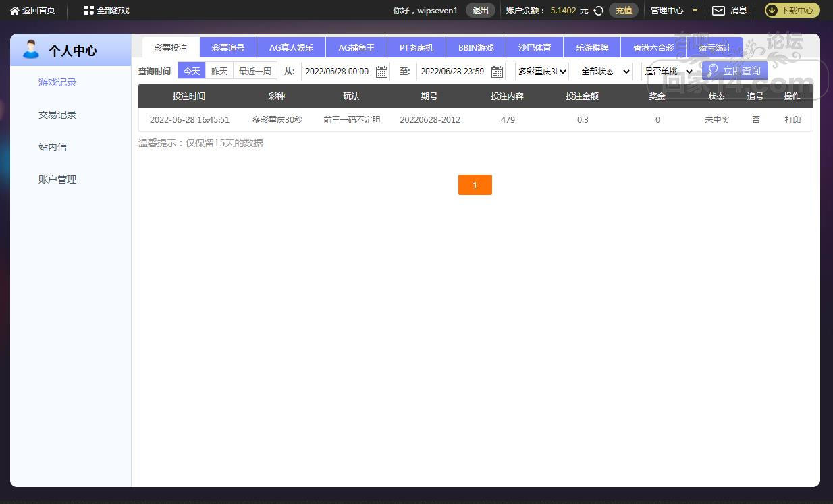Switch to the 彩票追号 tab
The image size is (833, 504).
pos(228,48)
